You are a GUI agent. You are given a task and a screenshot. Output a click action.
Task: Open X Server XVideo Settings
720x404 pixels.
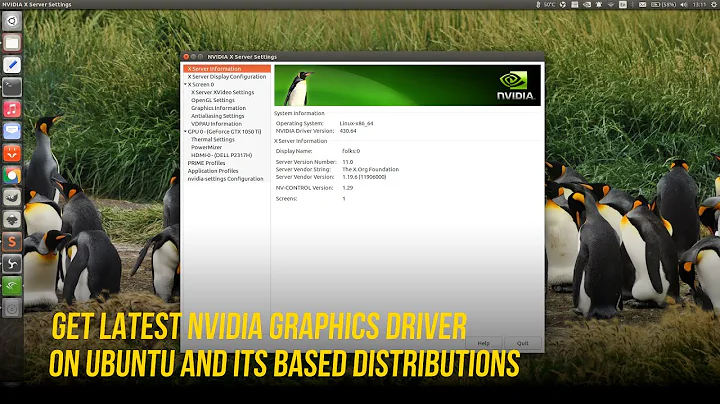pos(223,92)
